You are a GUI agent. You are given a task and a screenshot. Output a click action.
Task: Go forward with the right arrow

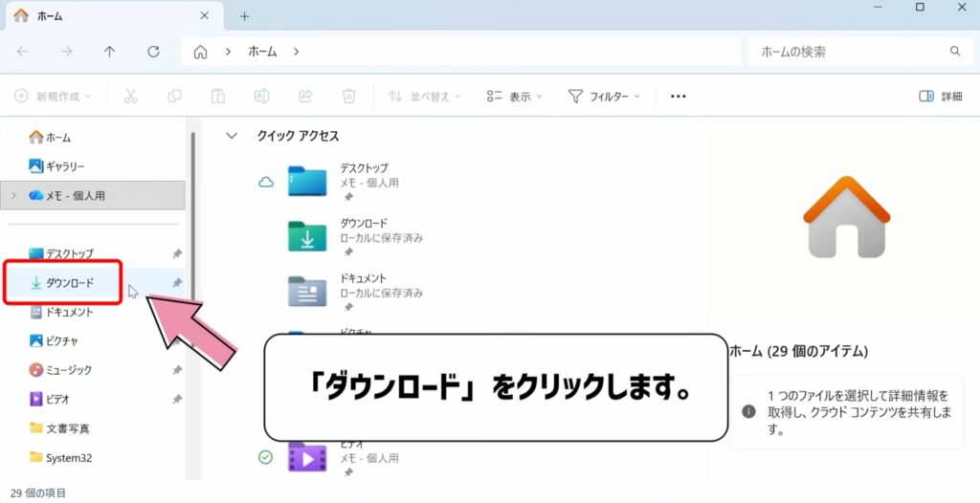66,52
